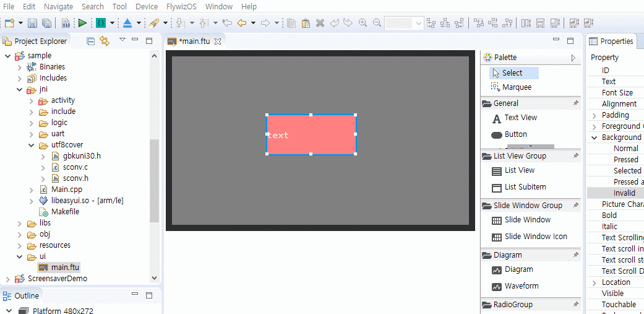This screenshot has width=644, height=314.
Task: Pin the General palette drawer
Action: 576,103
